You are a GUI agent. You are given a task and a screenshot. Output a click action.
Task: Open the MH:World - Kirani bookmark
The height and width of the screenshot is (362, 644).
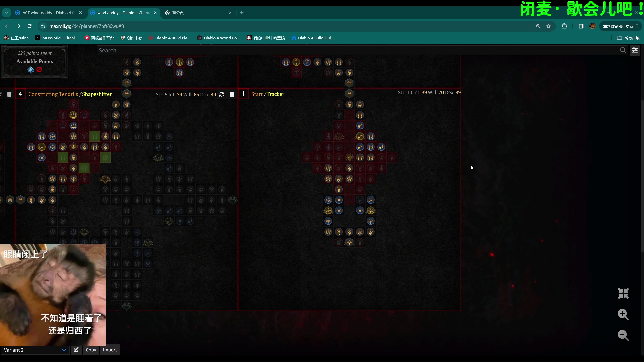click(57, 38)
